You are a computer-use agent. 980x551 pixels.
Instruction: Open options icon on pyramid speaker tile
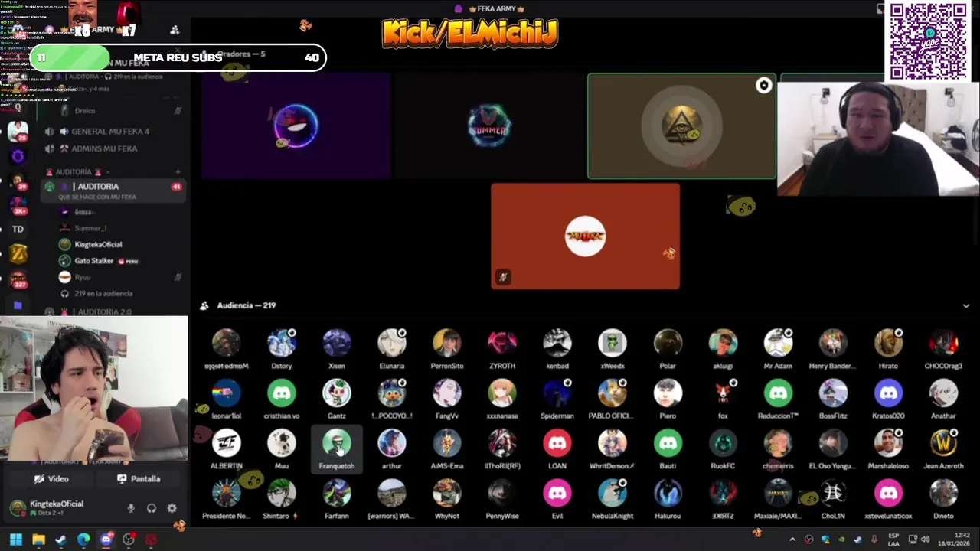pos(763,86)
